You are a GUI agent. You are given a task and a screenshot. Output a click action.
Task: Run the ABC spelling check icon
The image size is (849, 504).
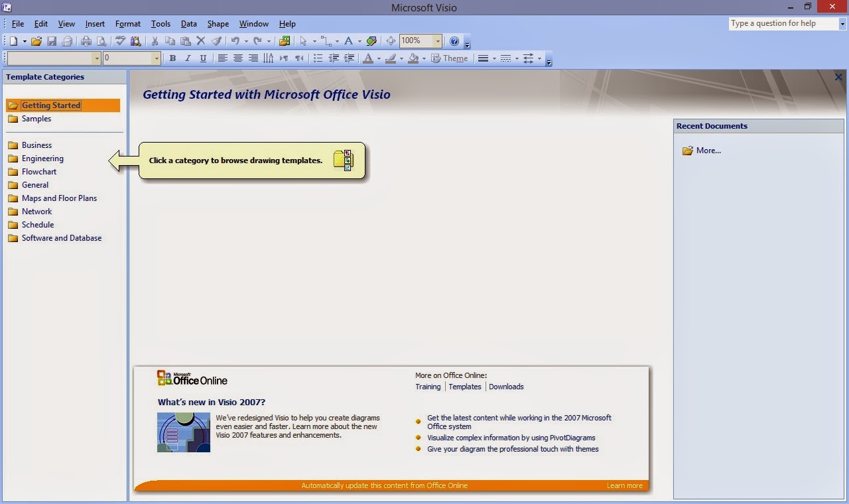(x=121, y=41)
